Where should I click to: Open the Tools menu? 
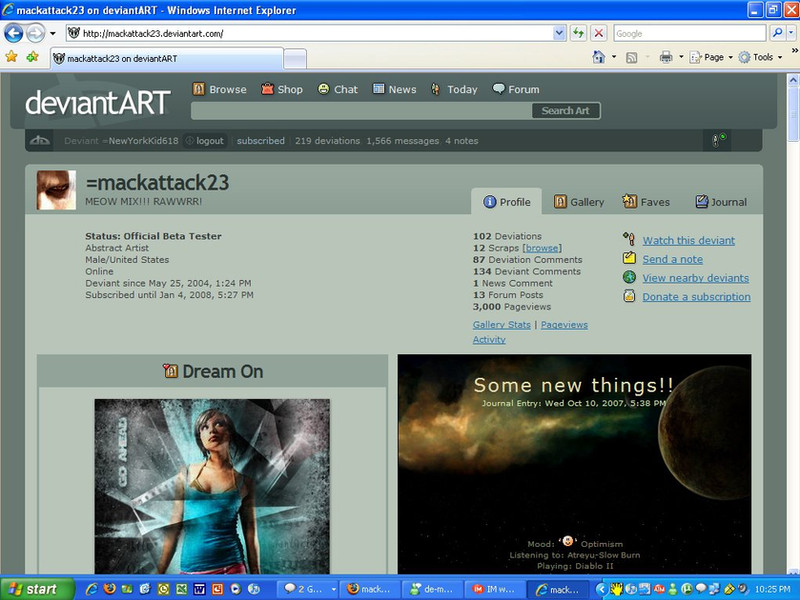760,57
